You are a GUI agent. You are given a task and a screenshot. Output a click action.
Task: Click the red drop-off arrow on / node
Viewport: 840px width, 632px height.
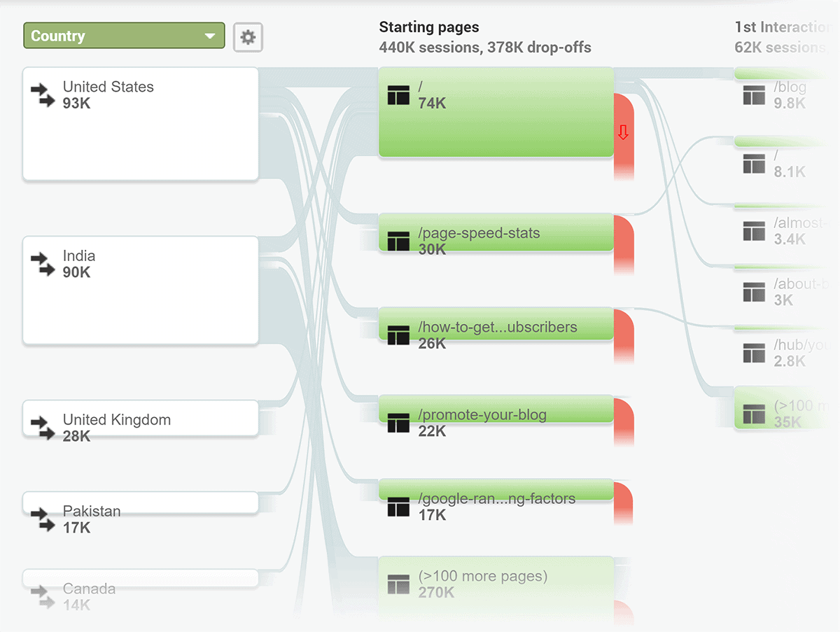[623, 133]
